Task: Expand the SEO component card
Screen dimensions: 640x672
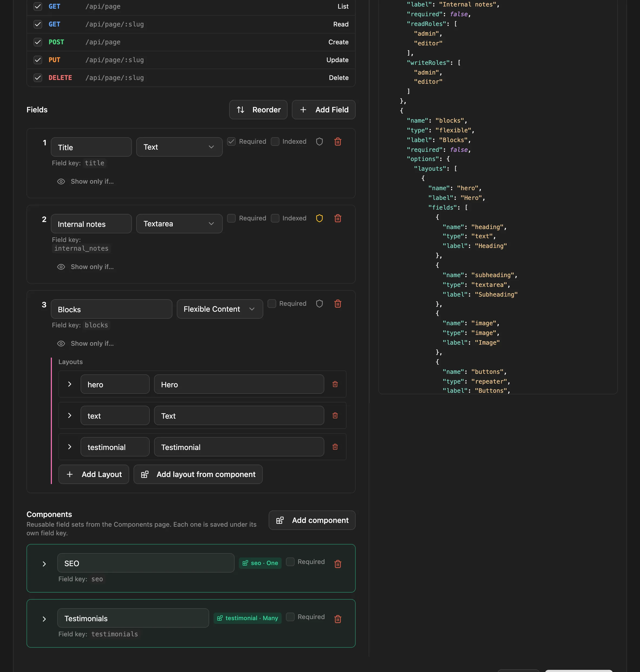Action: pyautogui.click(x=44, y=564)
